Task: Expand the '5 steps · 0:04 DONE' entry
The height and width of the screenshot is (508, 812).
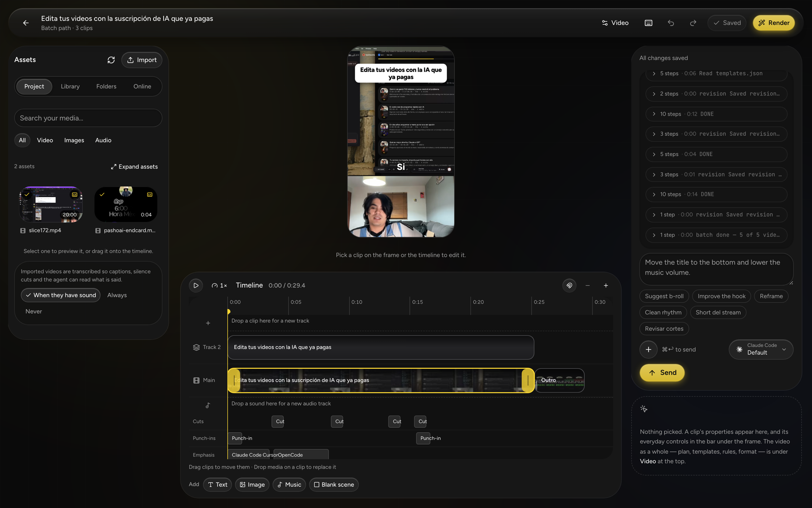Action: 716,154
